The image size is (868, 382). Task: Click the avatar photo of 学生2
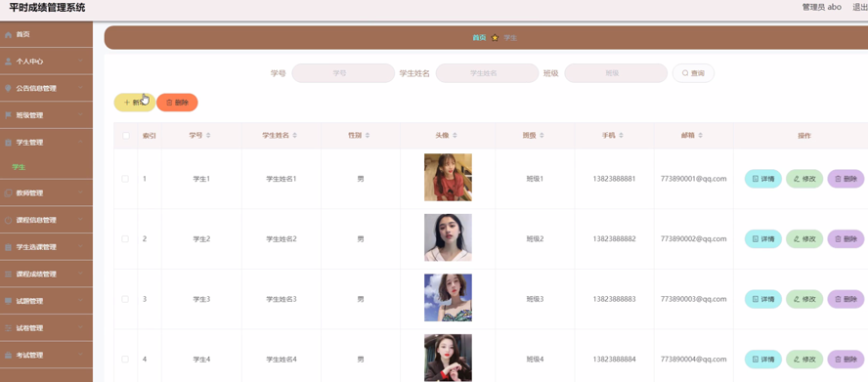[448, 237]
